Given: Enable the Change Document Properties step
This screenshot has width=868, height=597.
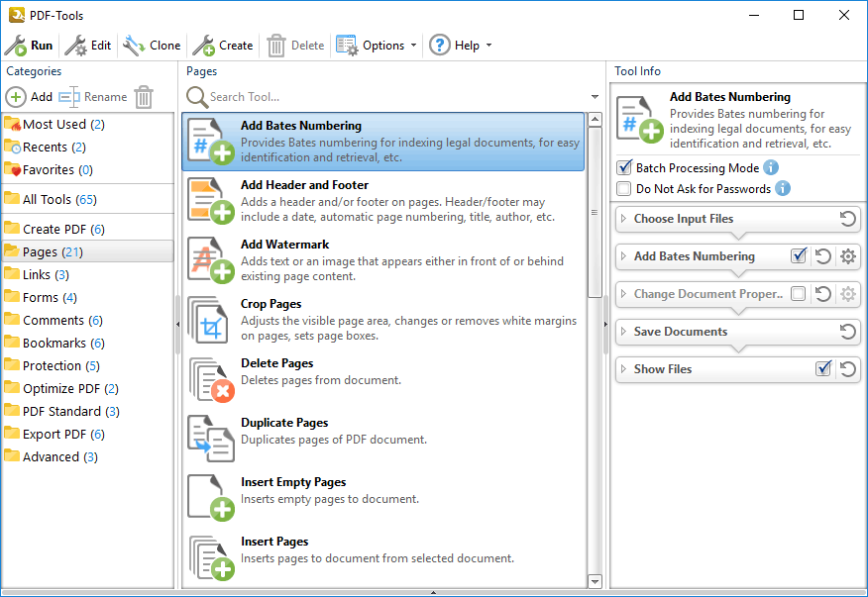Looking at the screenshot, I should tap(799, 294).
